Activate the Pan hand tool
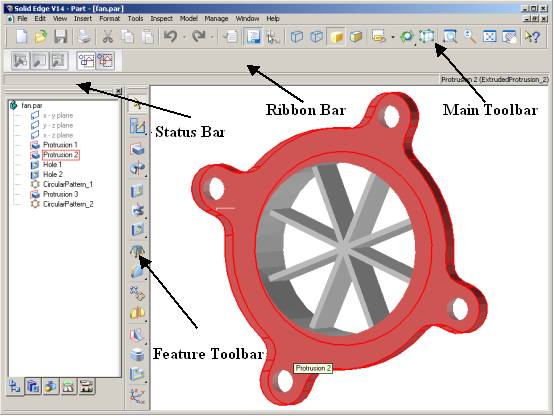Screen dimensions: 554x416 pyautogui.click(x=509, y=36)
